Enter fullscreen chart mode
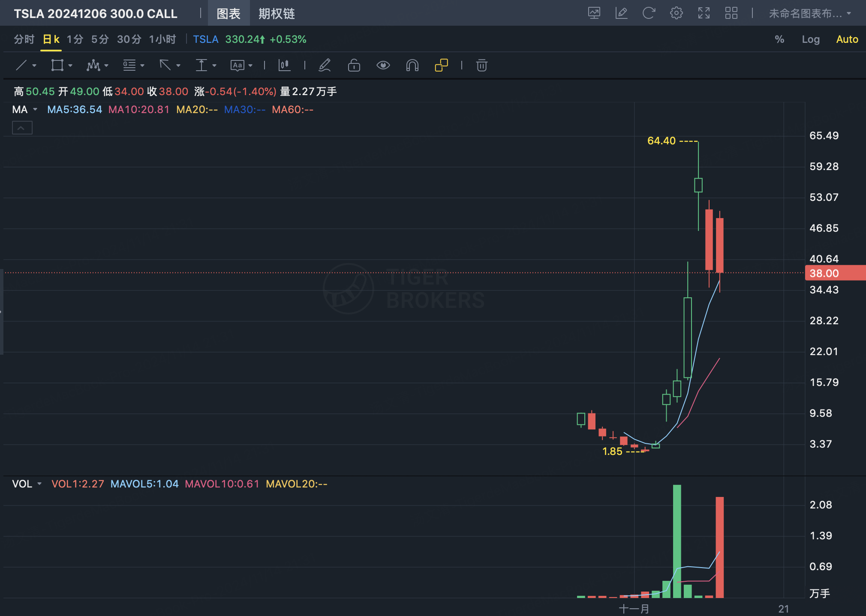Screen dimensions: 866x616 click(x=704, y=13)
